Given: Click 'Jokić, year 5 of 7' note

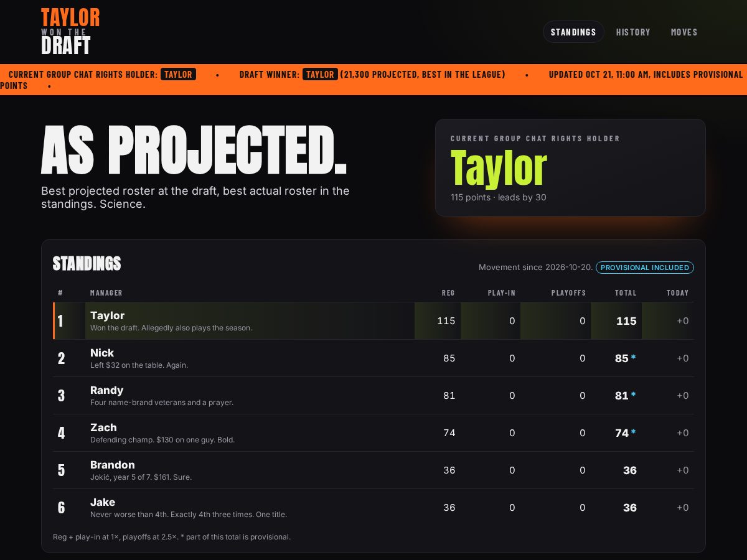Looking at the screenshot, I should click(141, 477).
